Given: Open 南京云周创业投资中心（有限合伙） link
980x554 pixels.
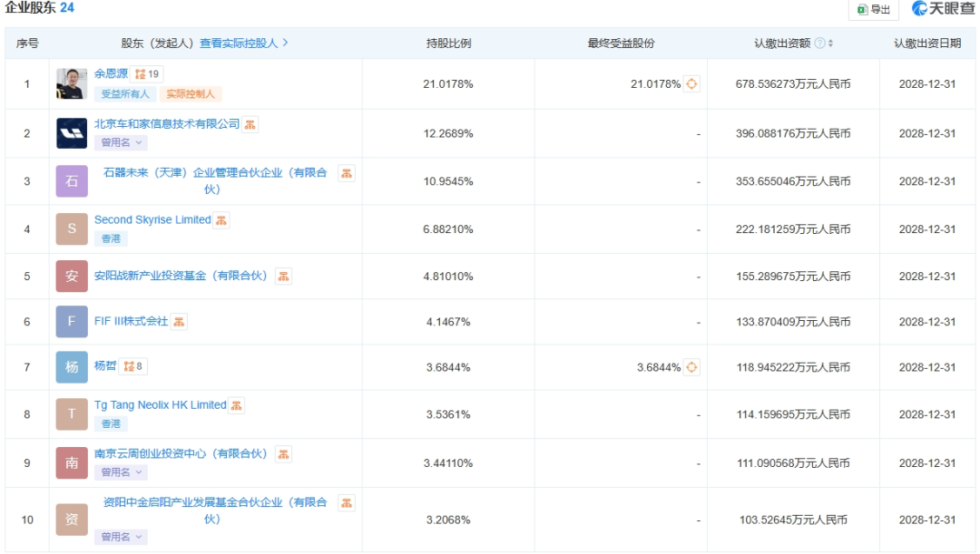Looking at the screenshot, I should click(181, 454).
